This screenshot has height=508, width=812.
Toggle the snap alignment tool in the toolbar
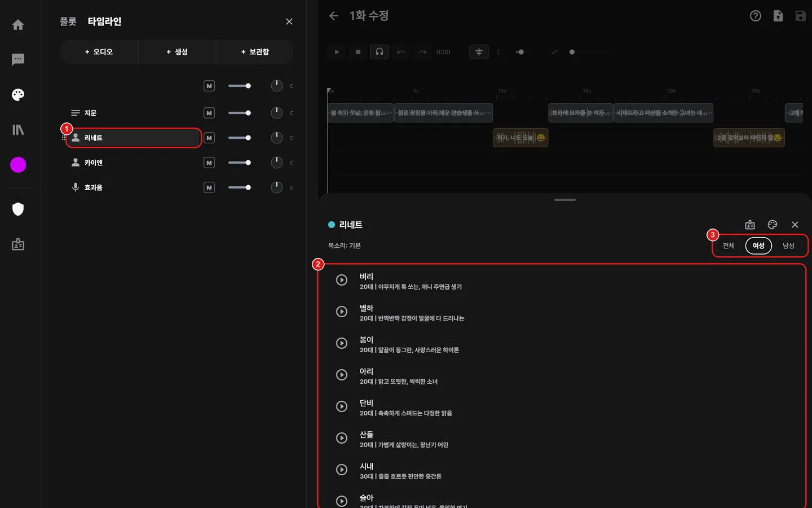click(479, 52)
